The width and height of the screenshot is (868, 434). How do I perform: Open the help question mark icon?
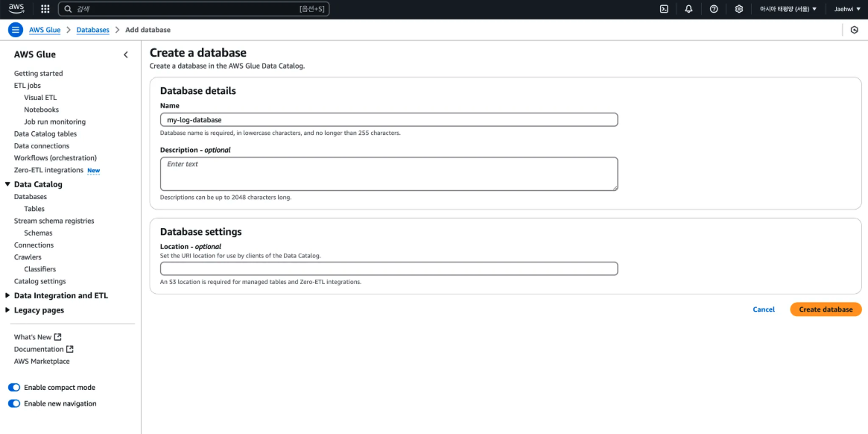coord(714,9)
